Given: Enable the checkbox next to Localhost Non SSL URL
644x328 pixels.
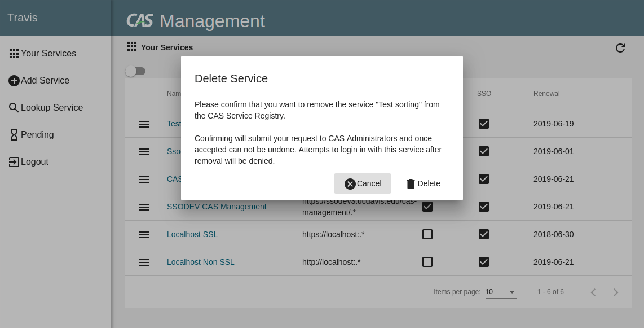Looking at the screenshot, I should [x=427, y=262].
